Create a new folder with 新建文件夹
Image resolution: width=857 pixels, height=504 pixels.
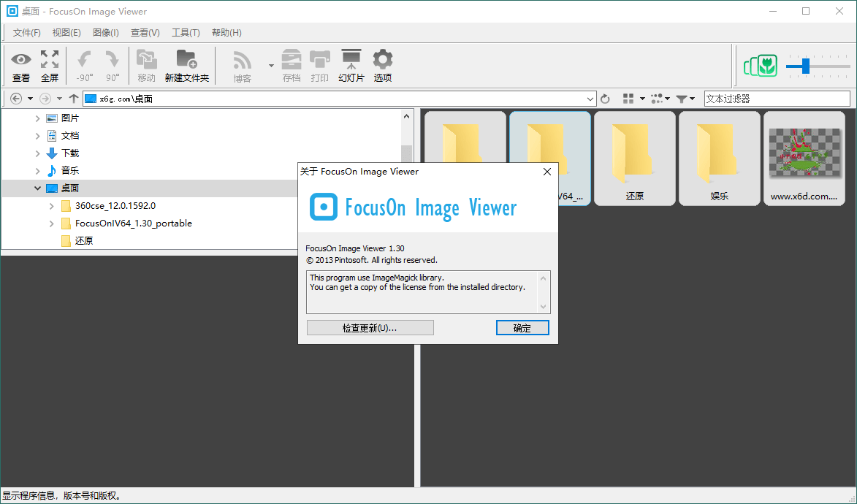pyautogui.click(x=187, y=64)
